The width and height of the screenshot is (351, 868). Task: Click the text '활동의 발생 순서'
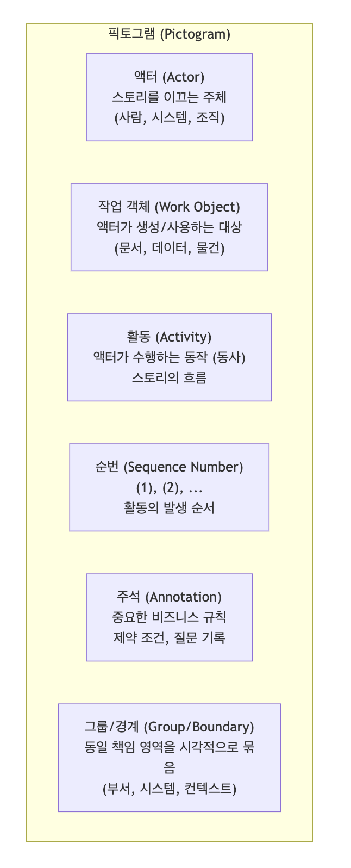coord(169,508)
